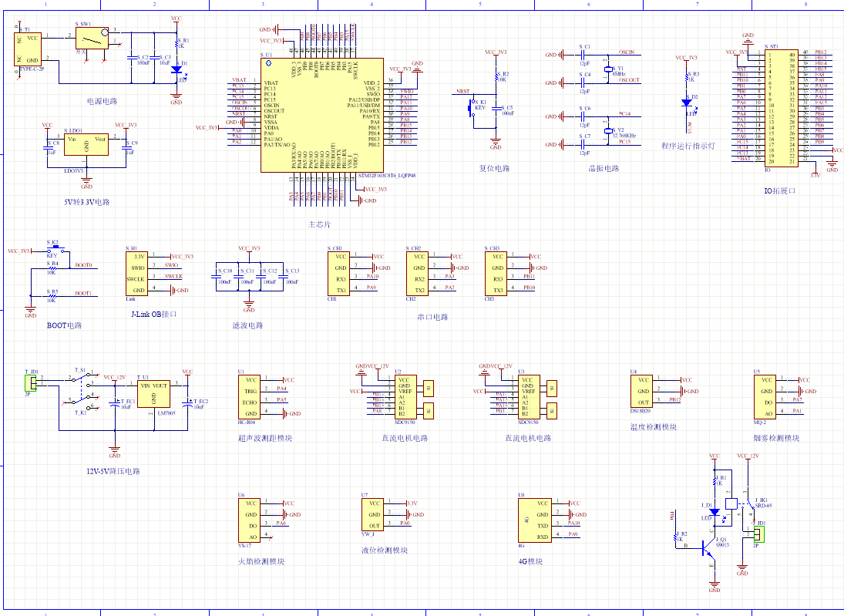Select serial port header S_CH3
This screenshot has width=844, height=616.
click(x=496, y=274)
